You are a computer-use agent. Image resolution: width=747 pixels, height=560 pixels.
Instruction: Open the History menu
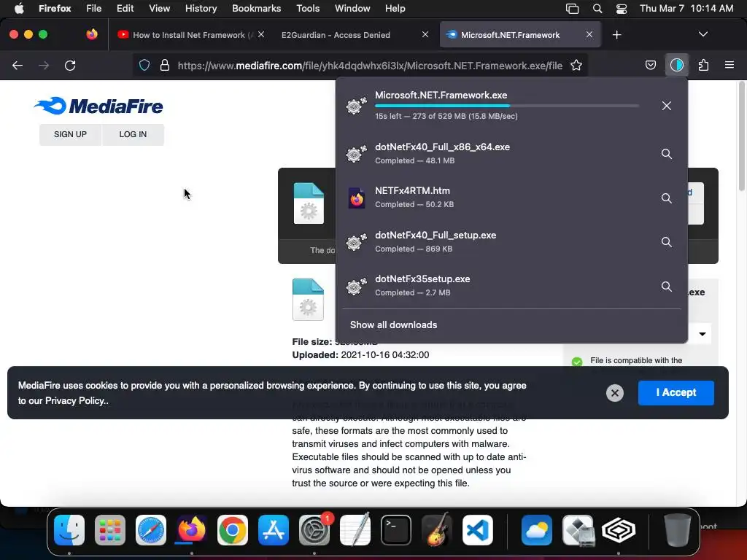(201, 9)
